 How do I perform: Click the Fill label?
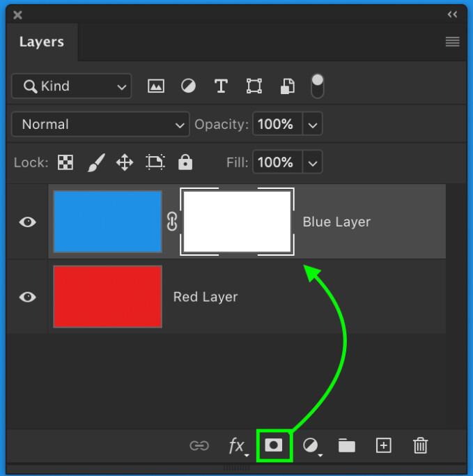pyautogui.click(x=237, y=162)
